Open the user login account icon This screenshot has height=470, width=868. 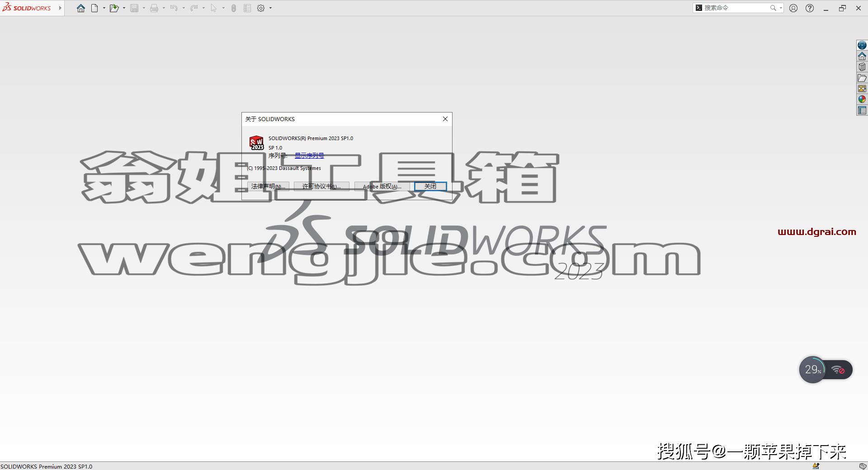click(793, 8)
